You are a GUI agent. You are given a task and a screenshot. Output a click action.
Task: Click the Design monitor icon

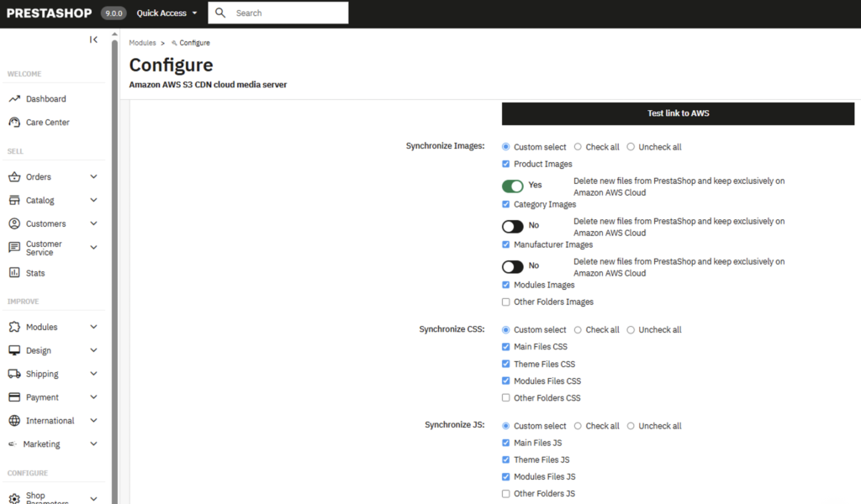(x=14, y=350)
